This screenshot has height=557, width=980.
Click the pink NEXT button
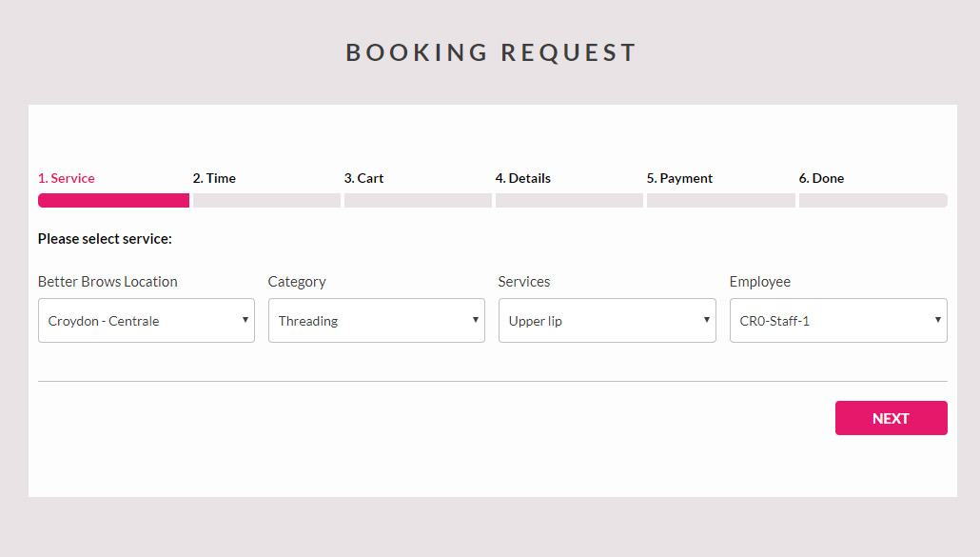tap(891, 418)
